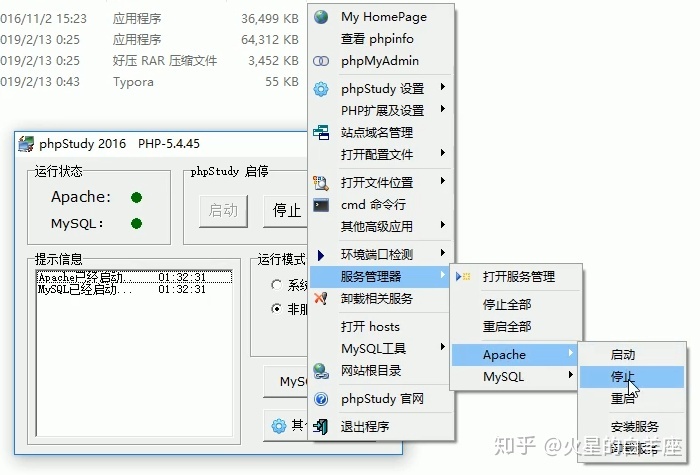
Task: Choose 安装服务 in the Apache submenu
Action: point(632,427)
